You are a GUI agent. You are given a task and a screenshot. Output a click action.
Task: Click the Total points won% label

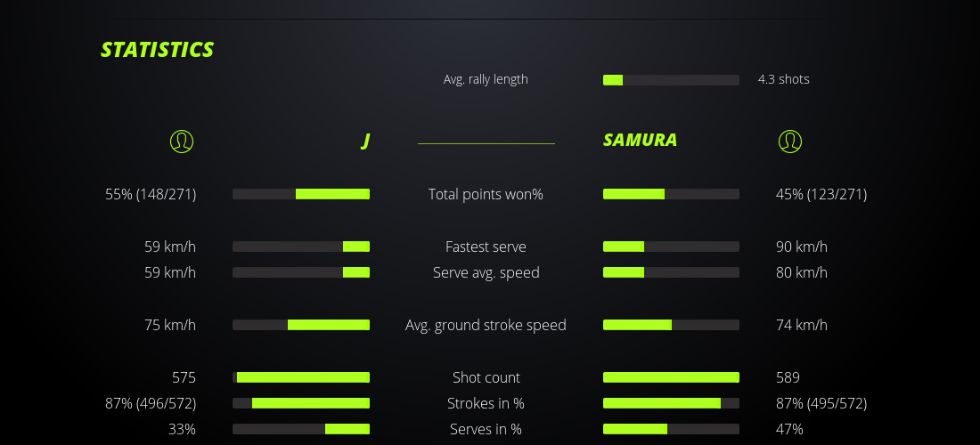click(486, 194)
